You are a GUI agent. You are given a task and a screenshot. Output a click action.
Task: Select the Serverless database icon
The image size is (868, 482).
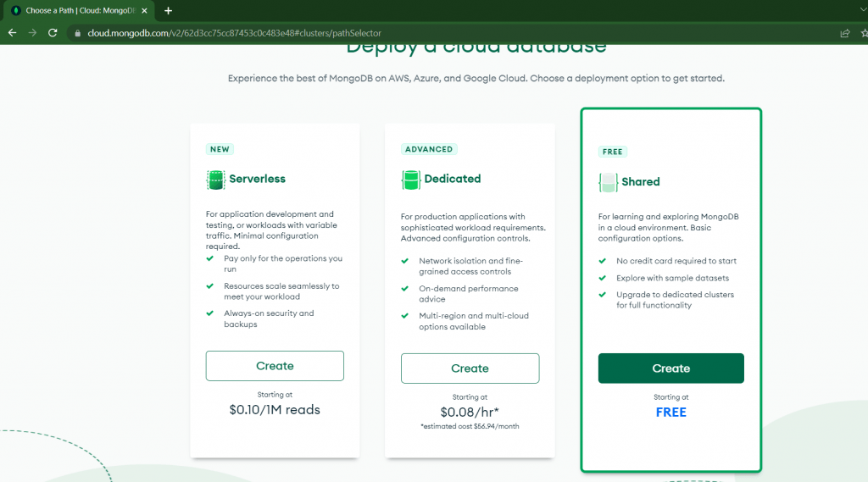click(215, 180)
